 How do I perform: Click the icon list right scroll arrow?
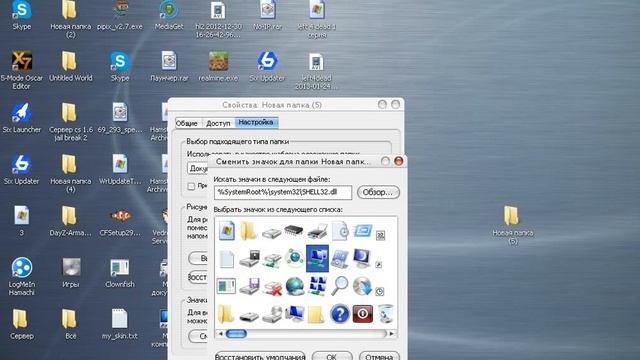[x=391, y=334]
